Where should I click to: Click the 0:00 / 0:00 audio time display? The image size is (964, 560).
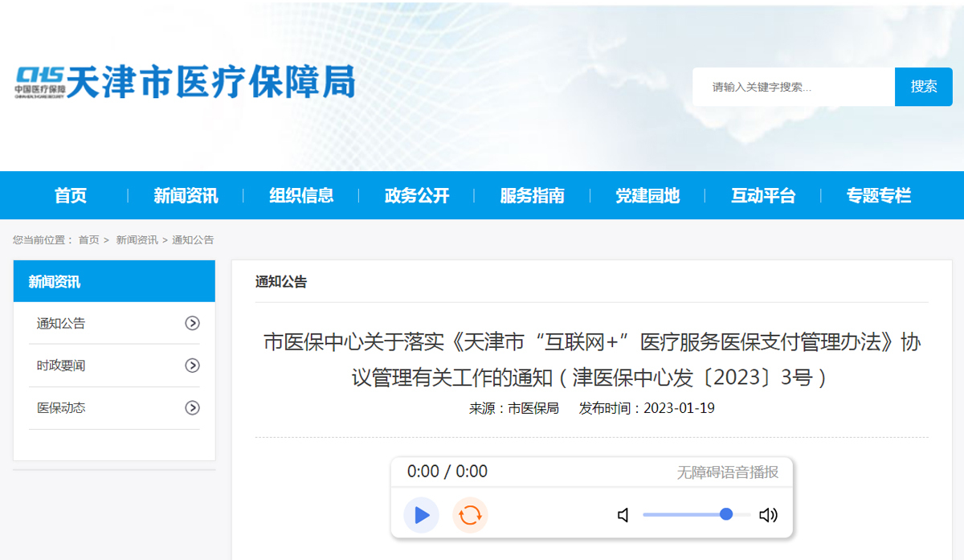(447, 472)
